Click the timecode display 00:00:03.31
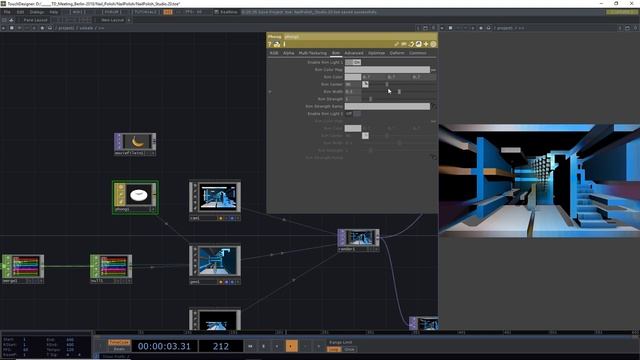Viewport: 640px width, 360px height. (x=164, y=347)
